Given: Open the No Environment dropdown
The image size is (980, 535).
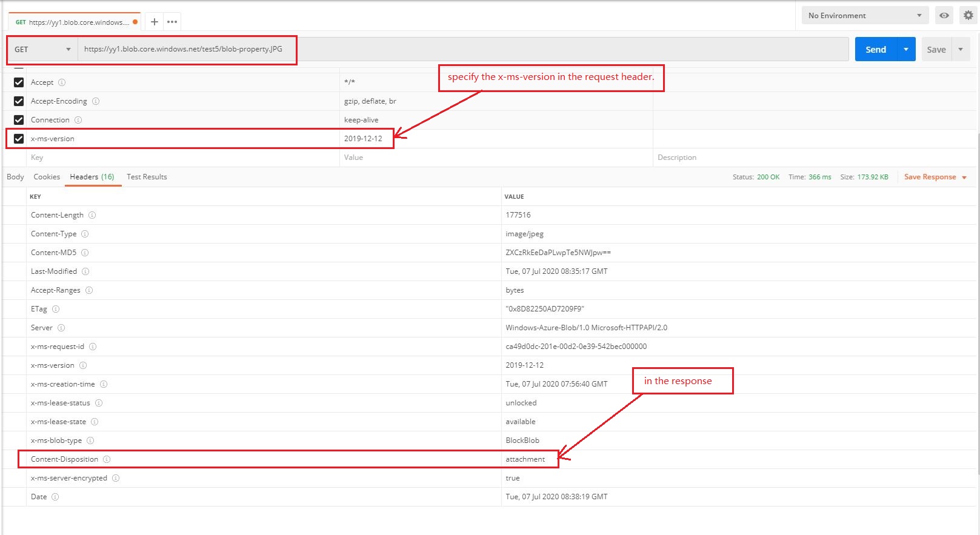Looking at the screenshot, I should tap(865, 16).
